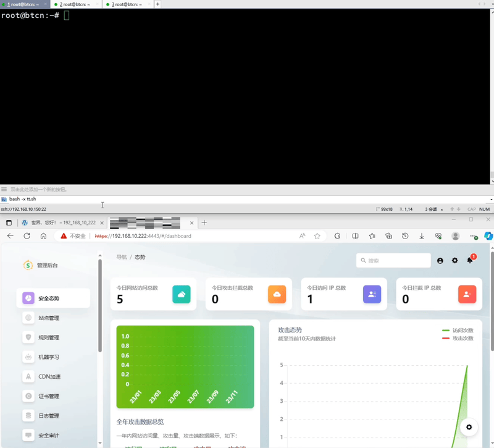The width and height of the screenshot is (494, 448).
Task: Click the dashboard search field
Action: pyautogui.click(x=393, y=260)
